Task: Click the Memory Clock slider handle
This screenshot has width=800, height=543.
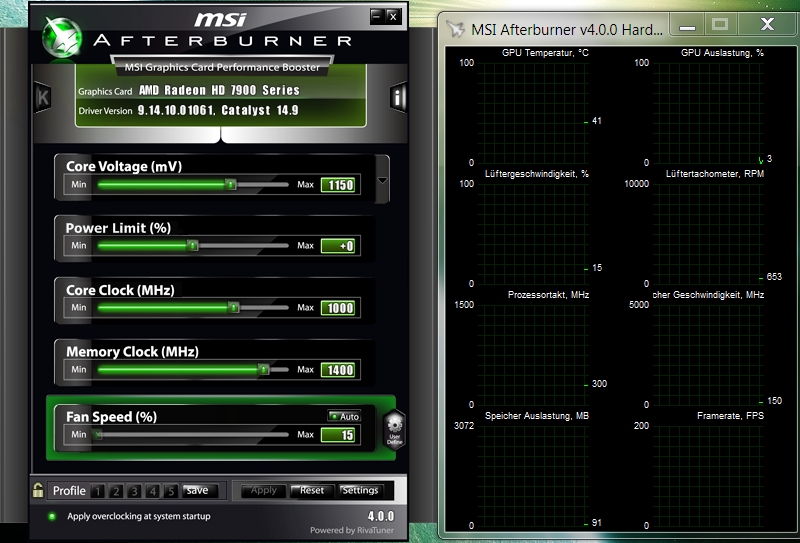Action: click(x=263, y=369)
